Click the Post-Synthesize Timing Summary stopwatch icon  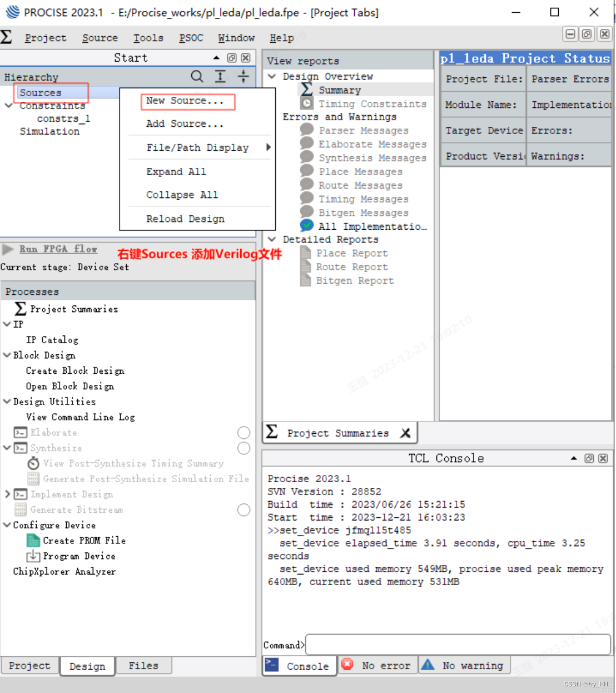(33, 463)
